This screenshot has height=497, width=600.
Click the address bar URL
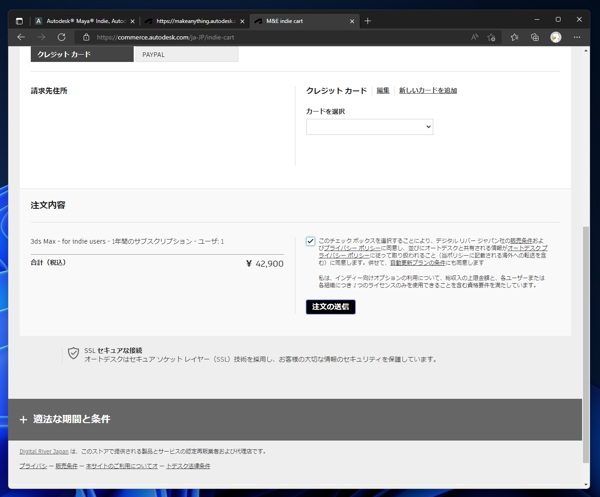coord(165,37)
